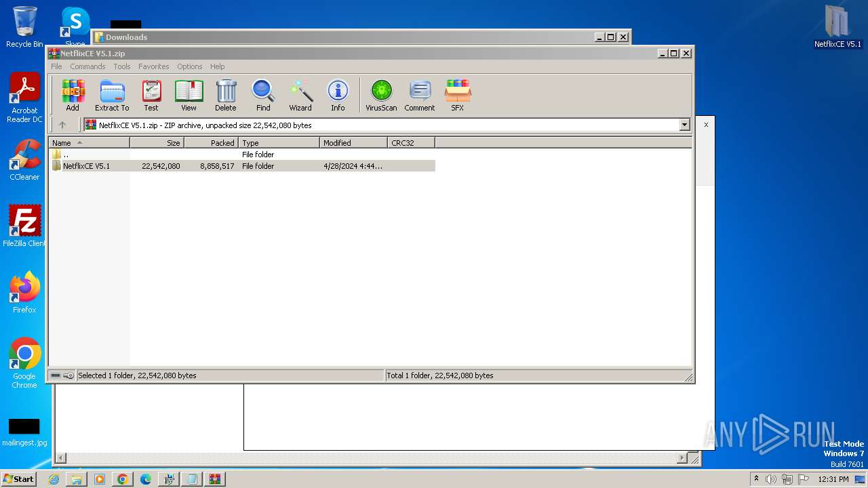Screen dimensions: 868x488
Task: Sort by the Packed column header
Action: pyautogui.click(x=211, y=143)
